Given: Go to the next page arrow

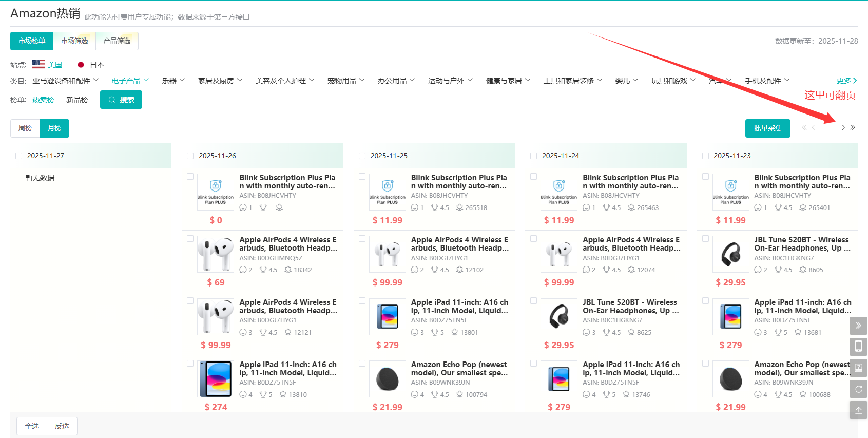Looking at the screenshot, I should coord(843,127).
